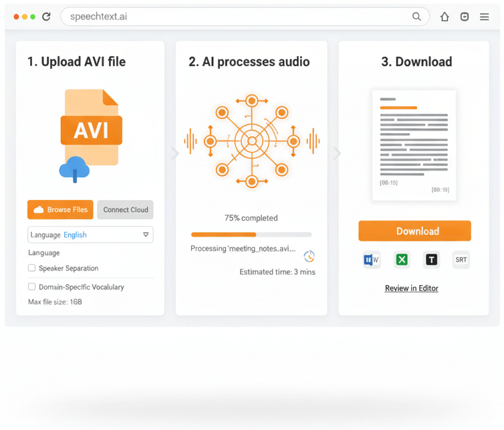Click the search magnifier in address bar
Viewport: 504px width, 430px height.
click(x=416, y=17)
